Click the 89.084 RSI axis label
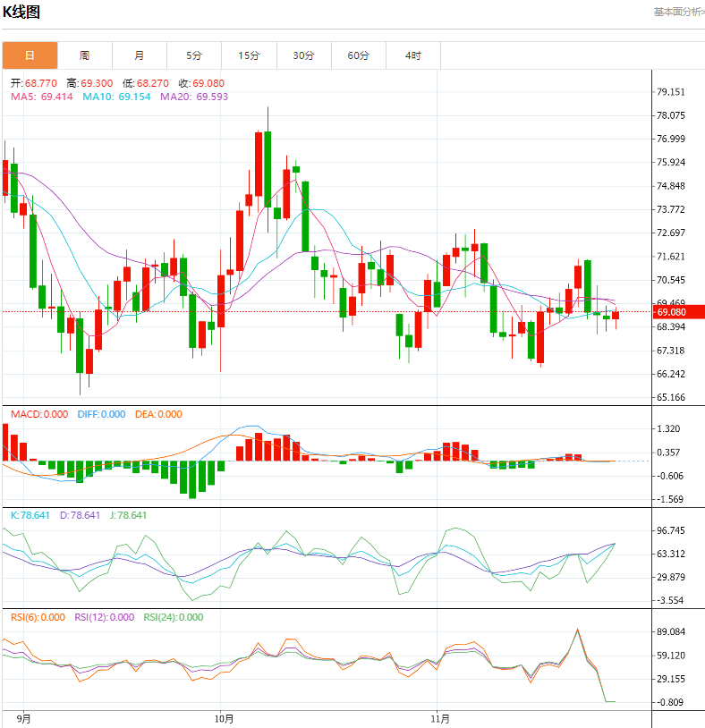Image resolution: width=705 pixels, height=728 pixels. click(x=671, y=632)
